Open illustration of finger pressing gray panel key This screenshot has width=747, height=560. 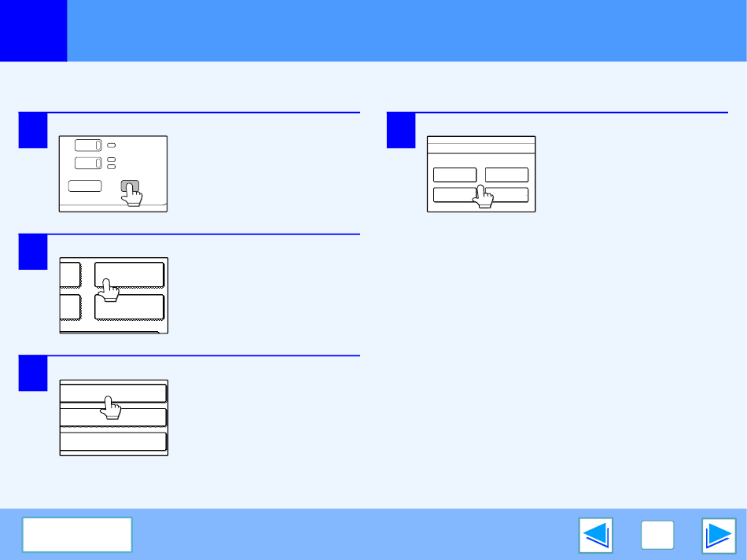pos(113,174)
